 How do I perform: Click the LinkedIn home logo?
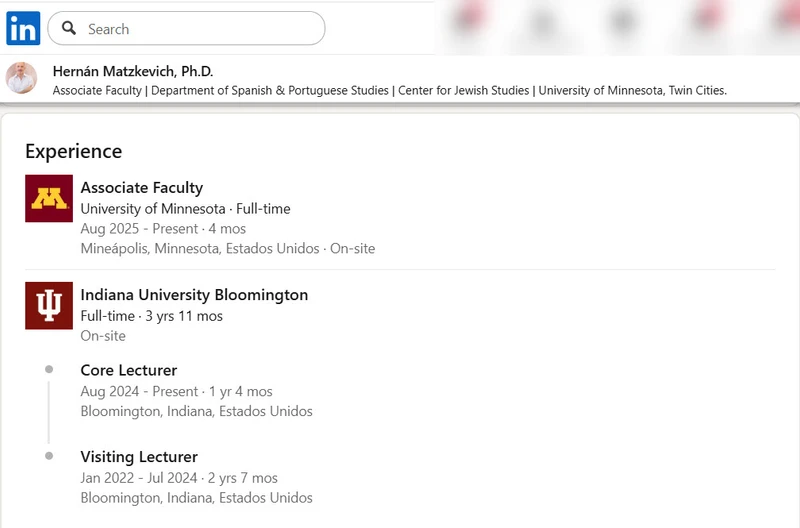tap(23, 28)
